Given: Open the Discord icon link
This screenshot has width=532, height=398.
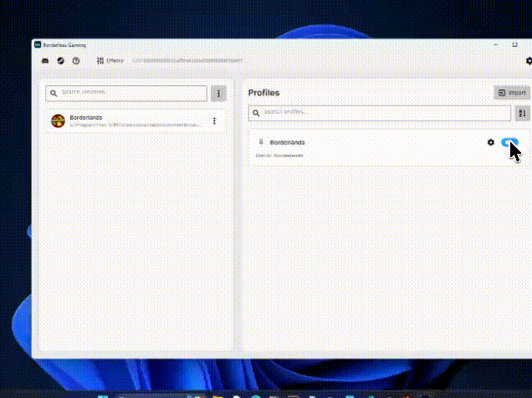Looking at the screenshot, I should coord(45,61).
